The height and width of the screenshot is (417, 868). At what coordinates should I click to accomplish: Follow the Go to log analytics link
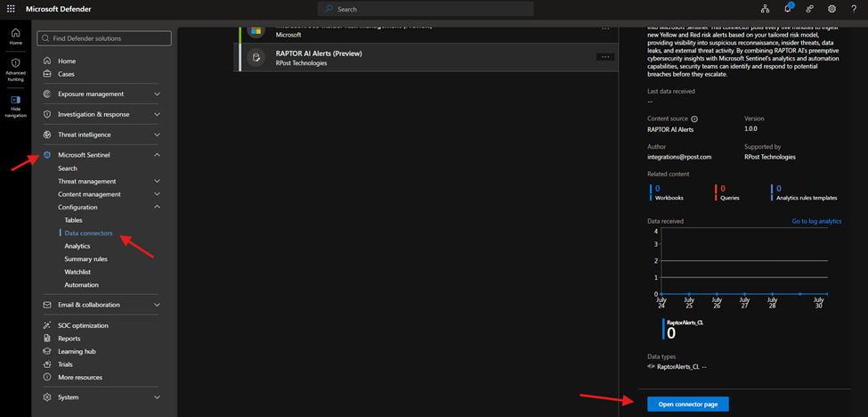click(x=816, y=221)
